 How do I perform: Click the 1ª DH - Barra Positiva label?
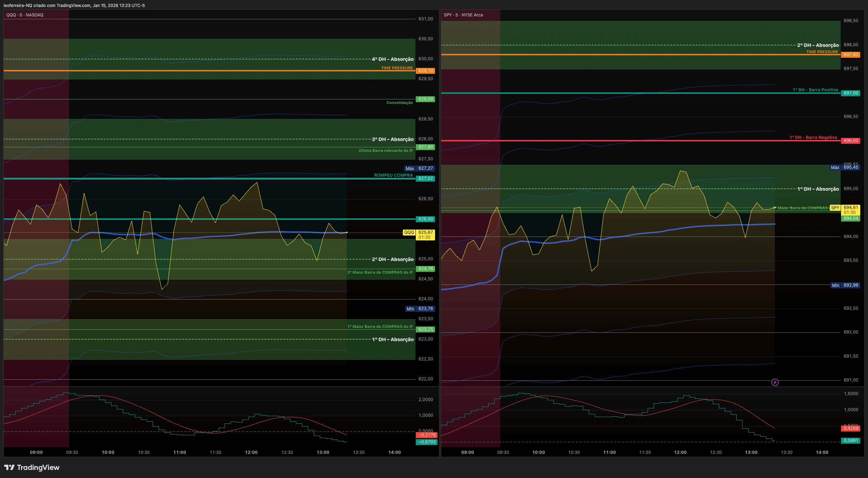pos(815,90)
